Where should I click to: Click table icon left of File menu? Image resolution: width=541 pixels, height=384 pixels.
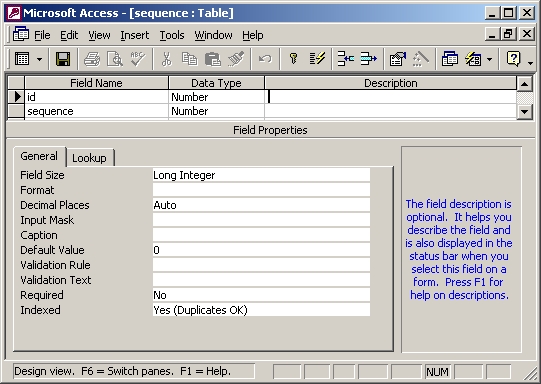click(x=21, y=34)
